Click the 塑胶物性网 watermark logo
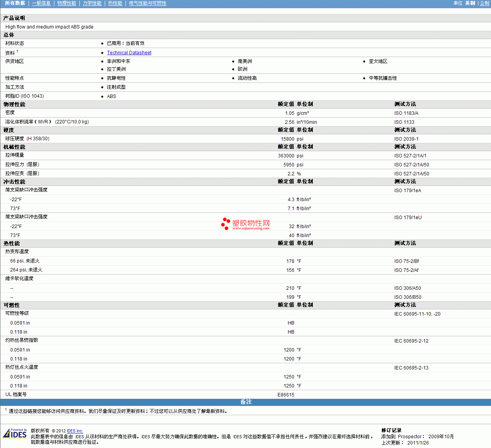The width and height of the screenshot is (491, 448). pos(245,224)
